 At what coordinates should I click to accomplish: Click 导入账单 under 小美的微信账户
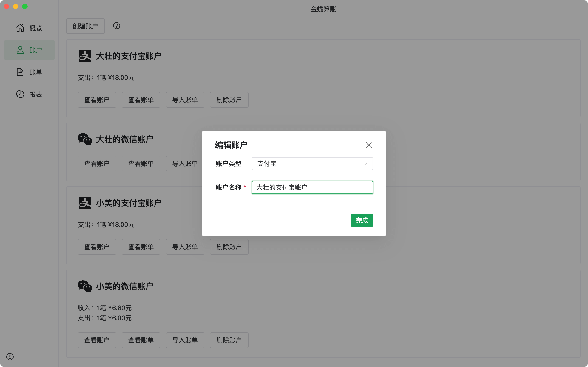[185, 340]
